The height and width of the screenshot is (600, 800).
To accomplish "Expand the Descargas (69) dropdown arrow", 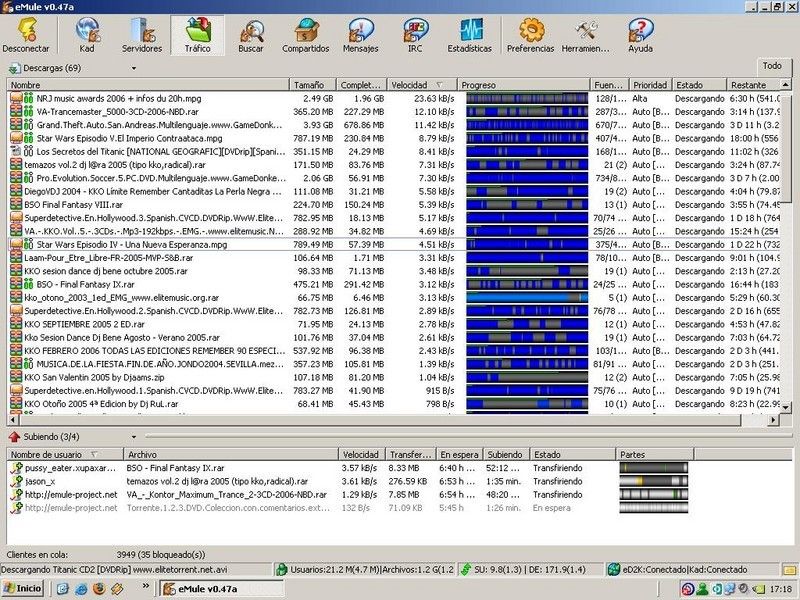I will click(x=134, y=68).
